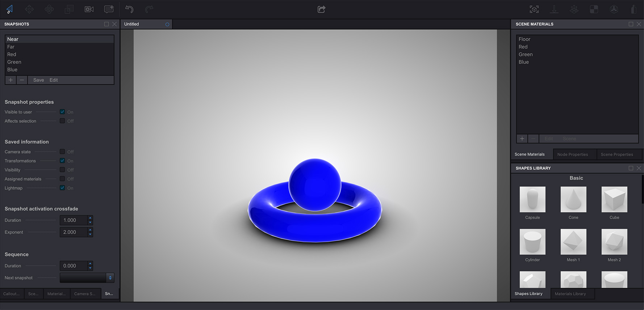
Task: Click the bottle mirror icon
Action: click(634, 9)
